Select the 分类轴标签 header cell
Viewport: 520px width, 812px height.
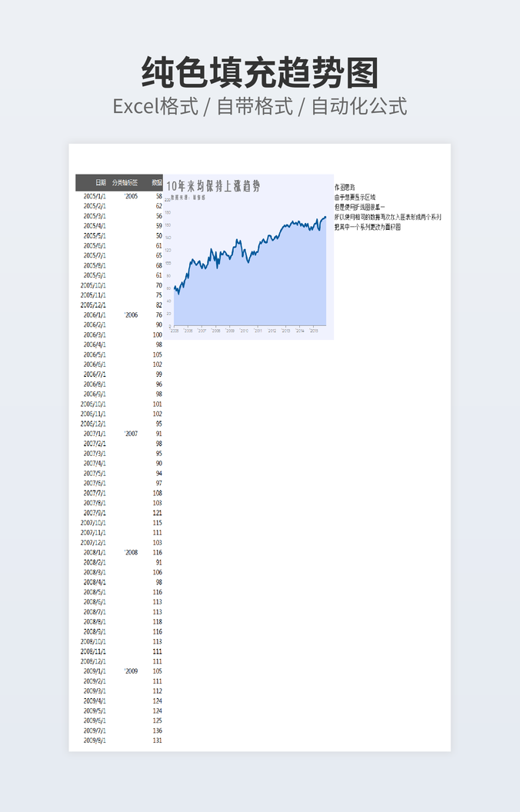[x=125, y=183]
